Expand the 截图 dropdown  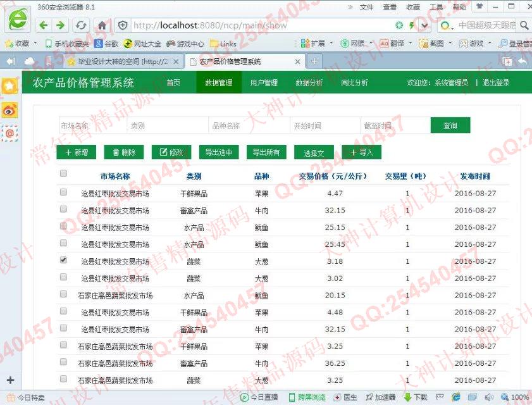pos(450,43)
